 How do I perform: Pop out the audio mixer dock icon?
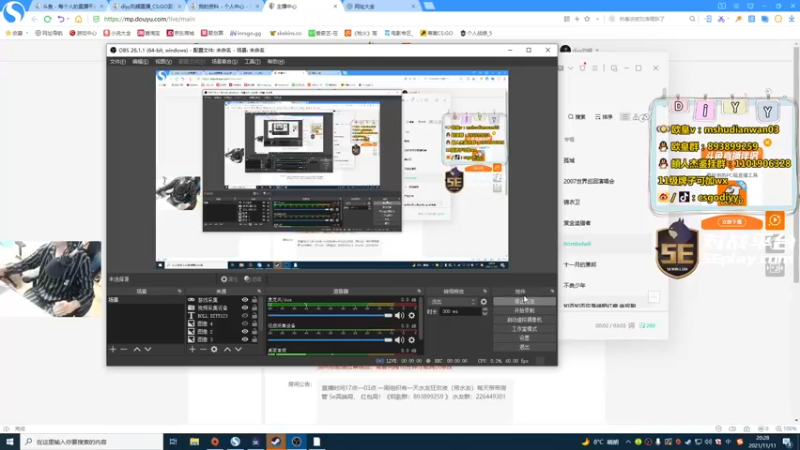coord(419,291)
